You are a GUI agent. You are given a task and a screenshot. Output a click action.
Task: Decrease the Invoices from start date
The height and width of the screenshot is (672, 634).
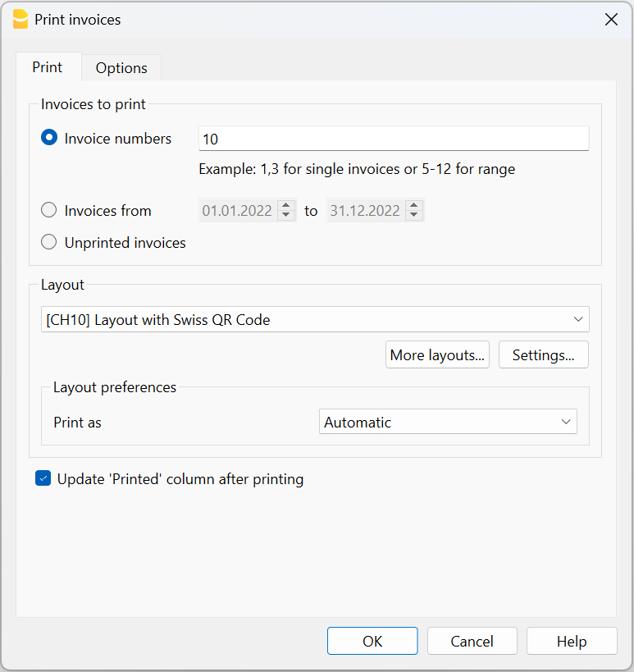(x=285, y=216)
